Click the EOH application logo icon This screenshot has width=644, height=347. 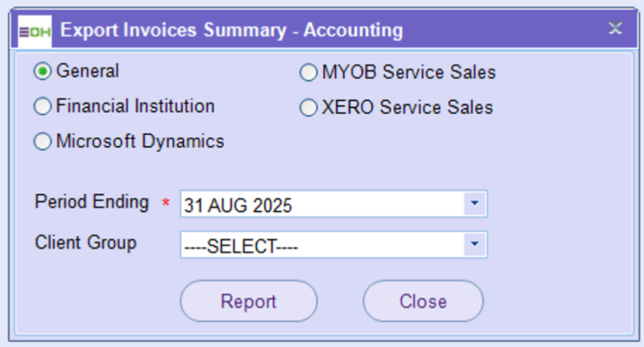click(x=34, y=31)
